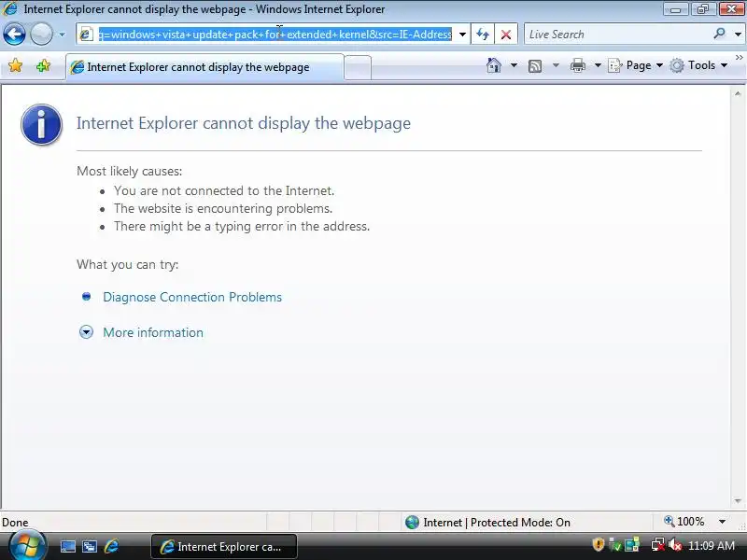Open the zoom level dropdown arrow

(722, 522)
